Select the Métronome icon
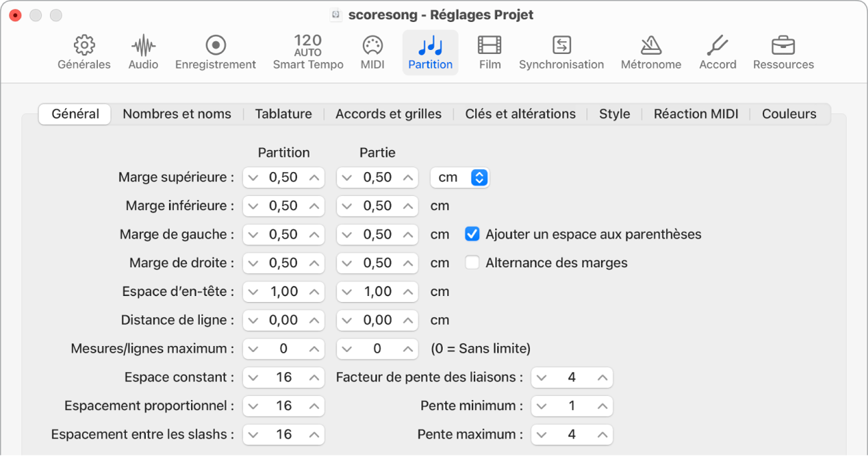 click(650, 52)
